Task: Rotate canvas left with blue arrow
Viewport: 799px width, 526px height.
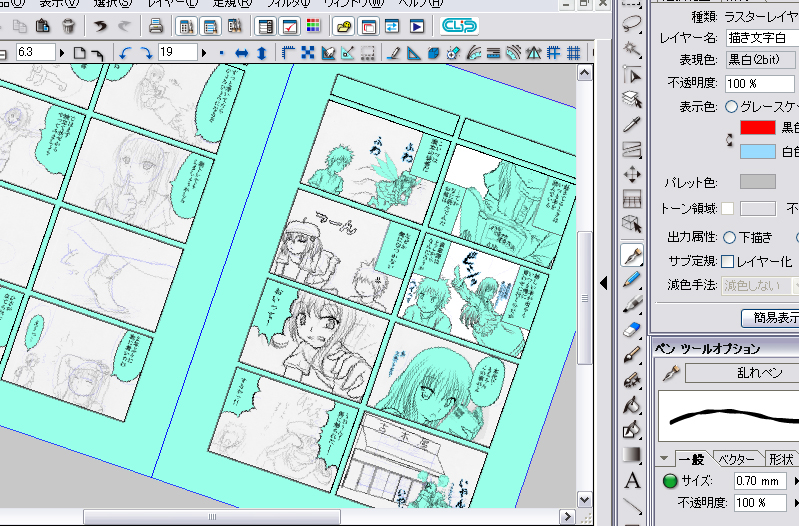Action: (125, 52)
